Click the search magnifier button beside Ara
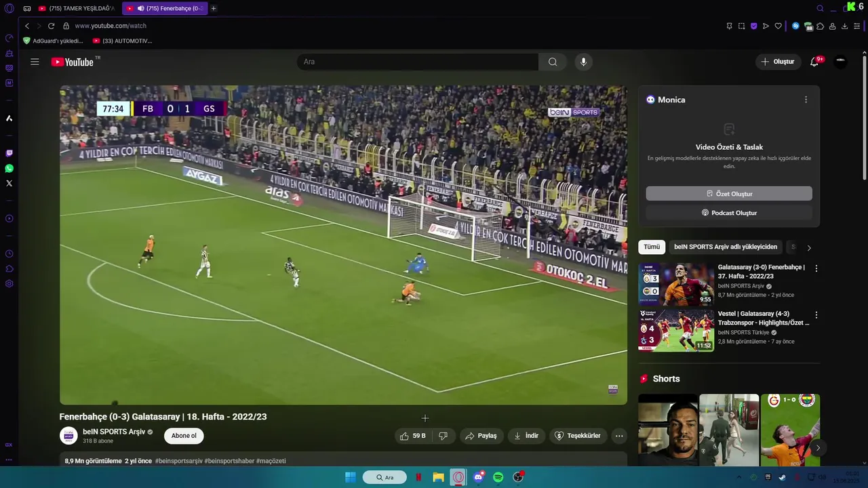Screen dimensions: 868x488 click(x=553, y=62)
